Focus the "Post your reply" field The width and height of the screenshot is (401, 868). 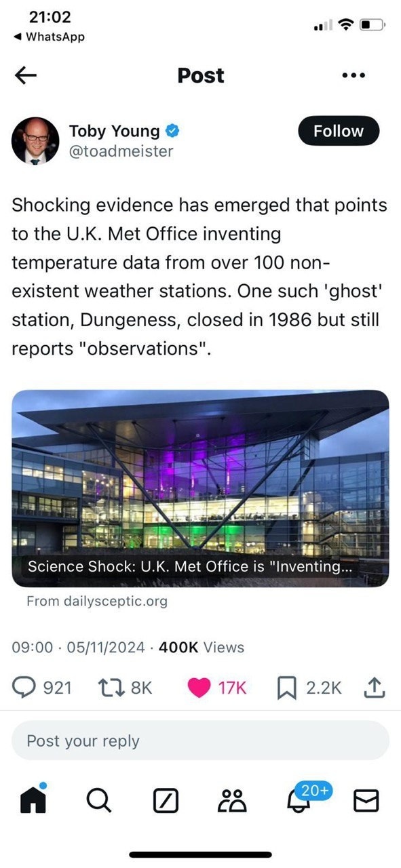coord(200,741)
